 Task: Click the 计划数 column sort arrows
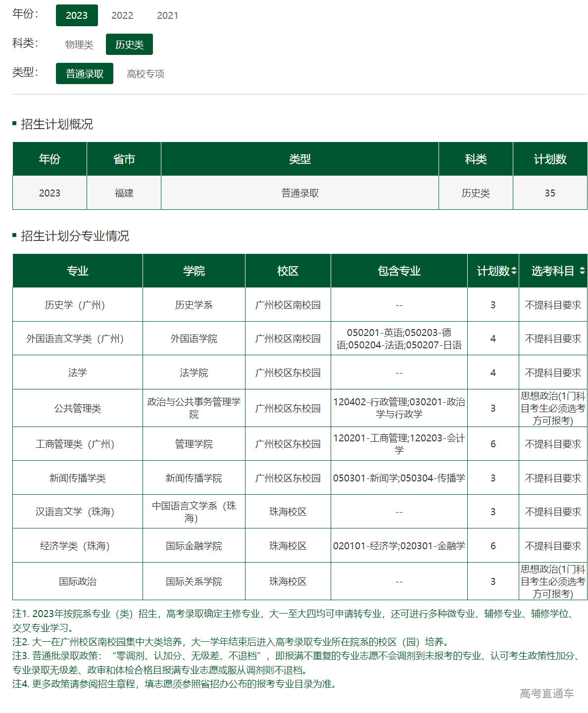(x=515, y=271)
